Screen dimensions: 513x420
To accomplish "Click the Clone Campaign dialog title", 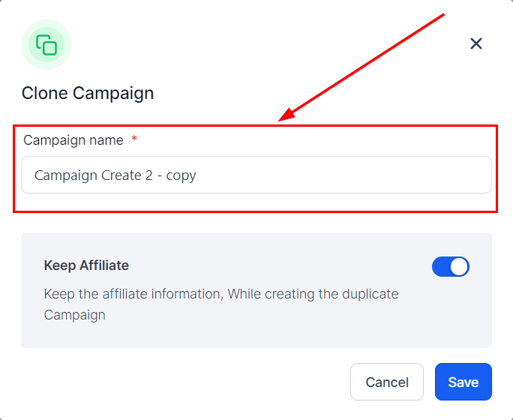I will (x=88, y=94).
